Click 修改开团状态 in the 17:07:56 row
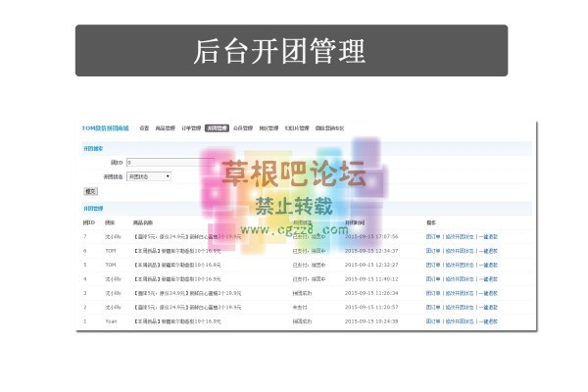 click(x=460, y=237)
